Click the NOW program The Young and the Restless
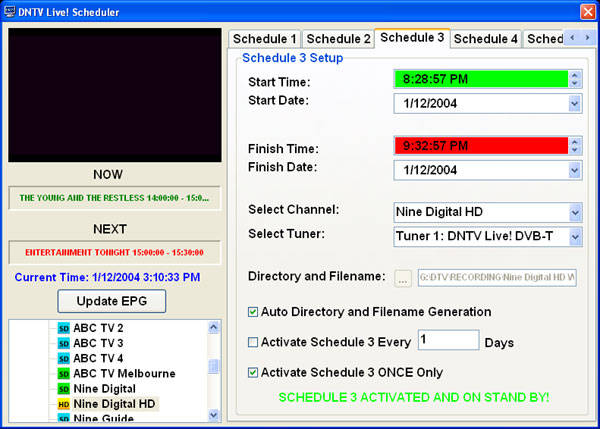 (114, 198)
